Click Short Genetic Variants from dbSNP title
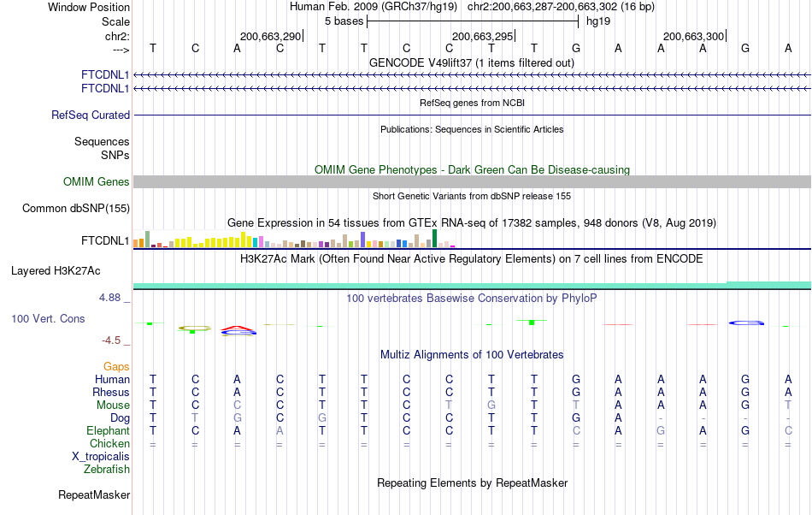The image size is (812, 515). [472, 196]
